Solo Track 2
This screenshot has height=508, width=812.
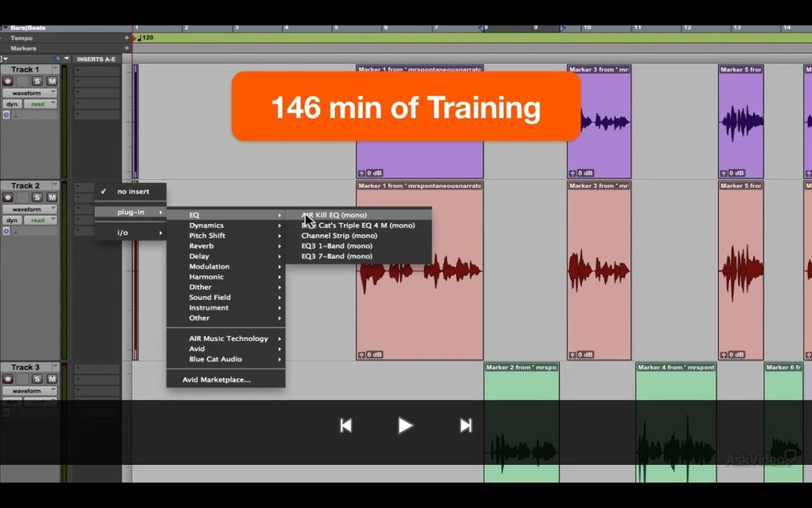[37, 197]
